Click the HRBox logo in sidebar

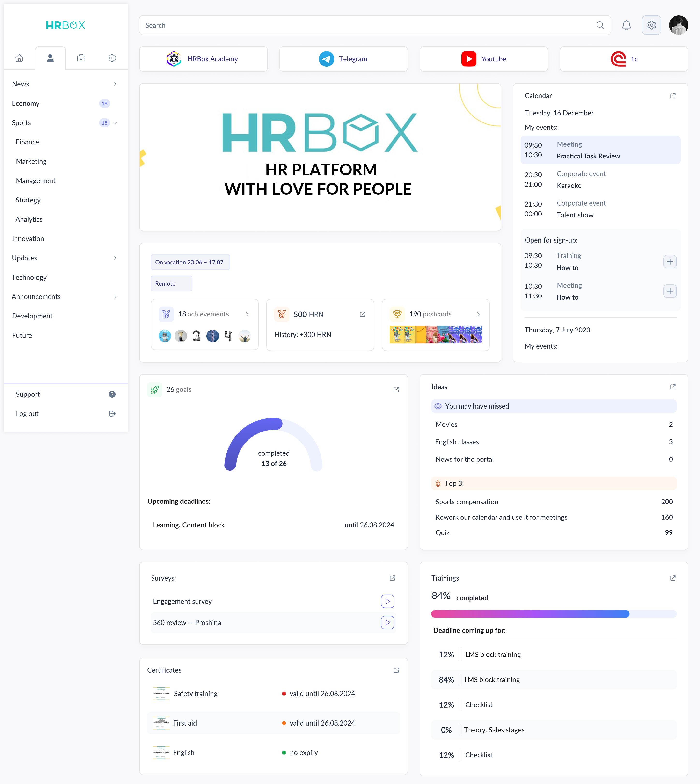point(66,25)
